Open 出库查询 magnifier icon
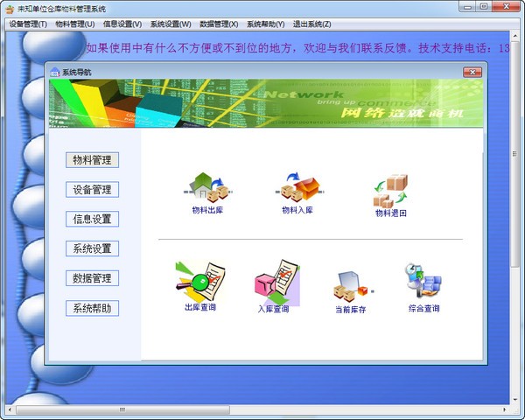525x420 pixels. pos(199,282)
